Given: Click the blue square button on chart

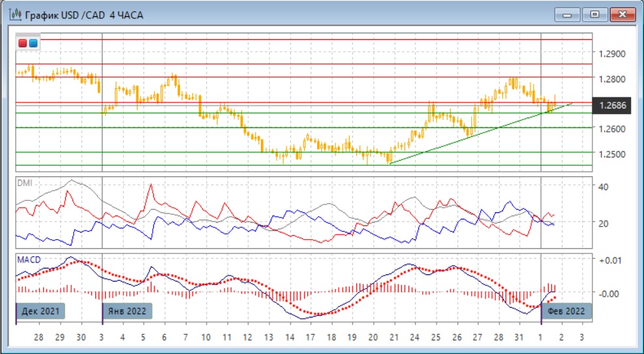Looking at the screenshot, I should pos(33,43).
